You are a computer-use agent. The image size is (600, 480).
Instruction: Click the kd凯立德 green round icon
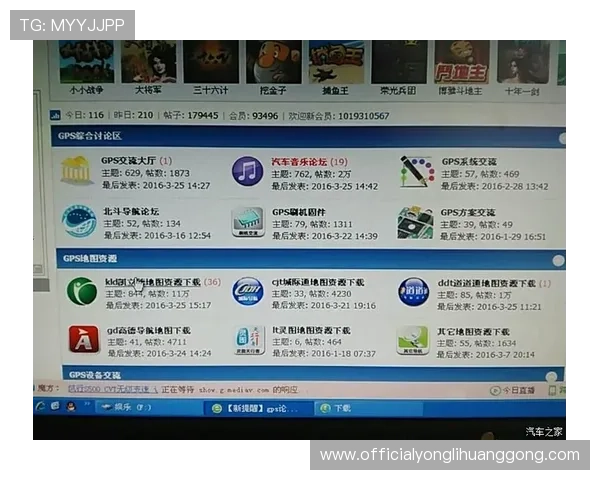point(82,292)
